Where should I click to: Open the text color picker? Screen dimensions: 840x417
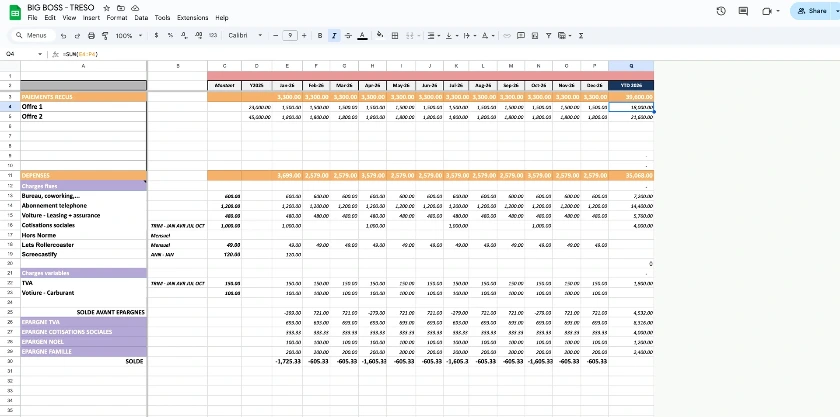[x=361, y=35]
